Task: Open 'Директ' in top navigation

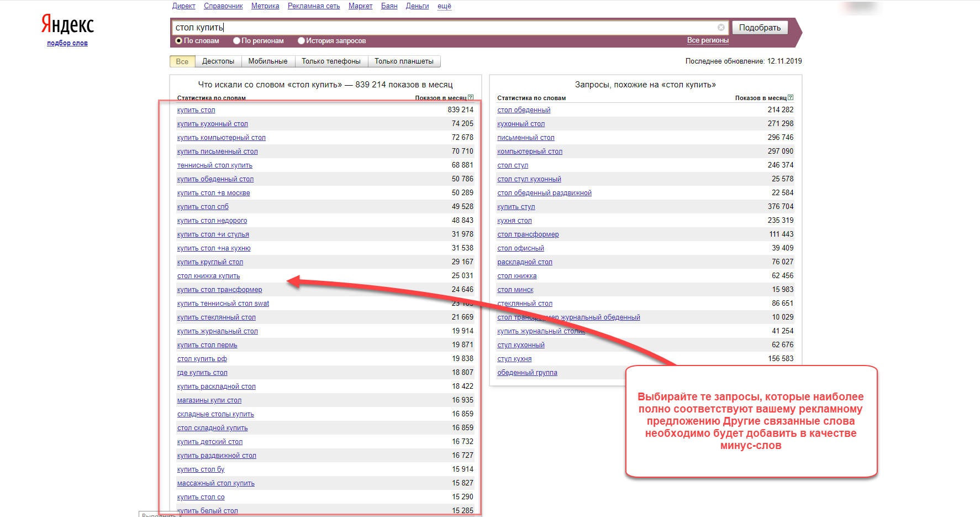Action: click(183, 6)
